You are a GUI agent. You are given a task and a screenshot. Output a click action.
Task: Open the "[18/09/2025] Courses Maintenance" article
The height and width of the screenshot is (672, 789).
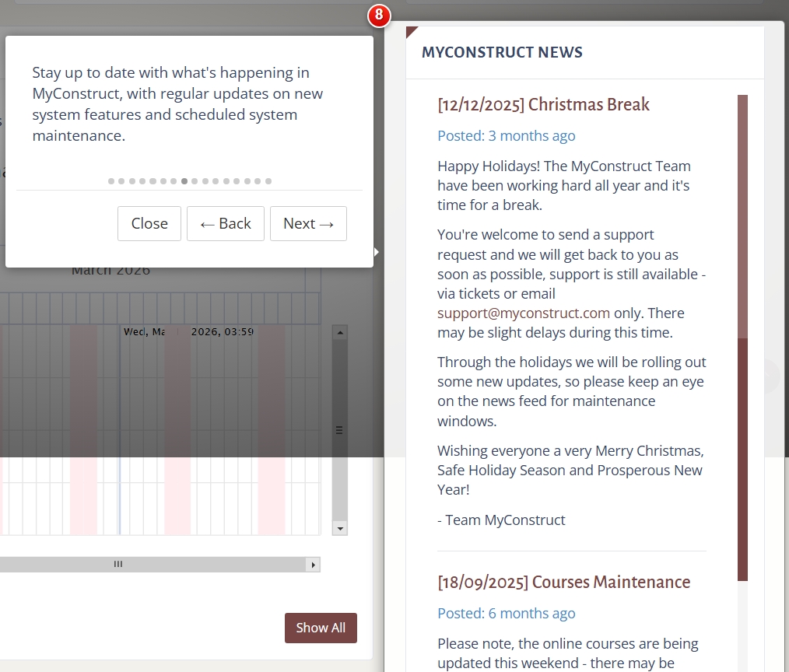(x=564, y=582)
